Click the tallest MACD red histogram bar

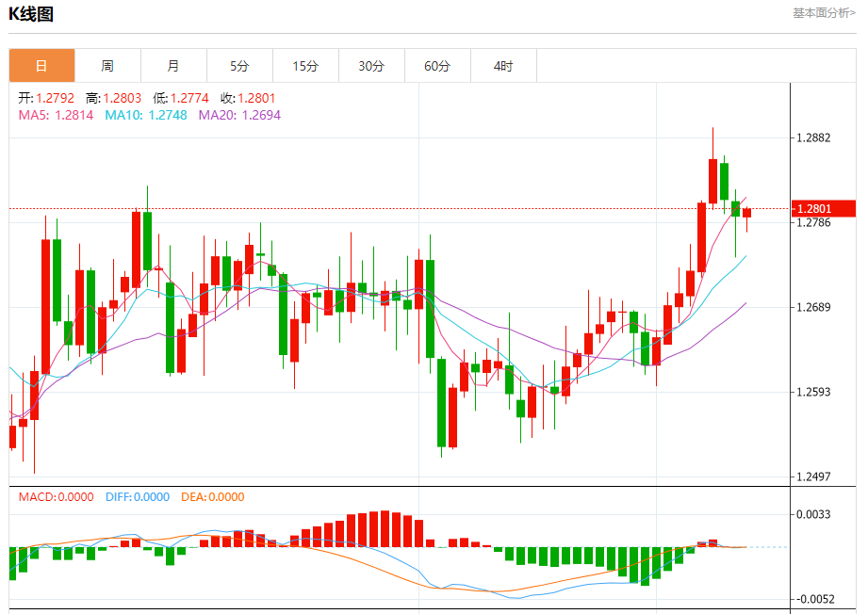click(385, 529)
